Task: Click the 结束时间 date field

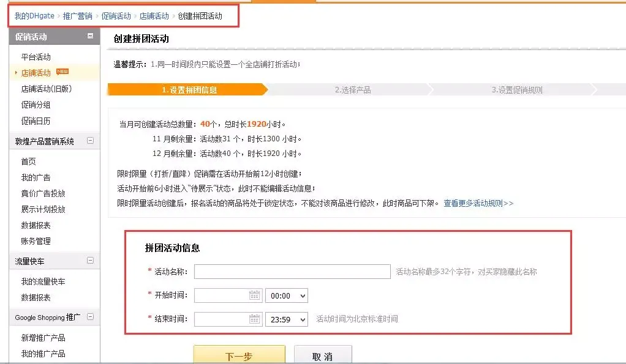Action: pos(228,319)
